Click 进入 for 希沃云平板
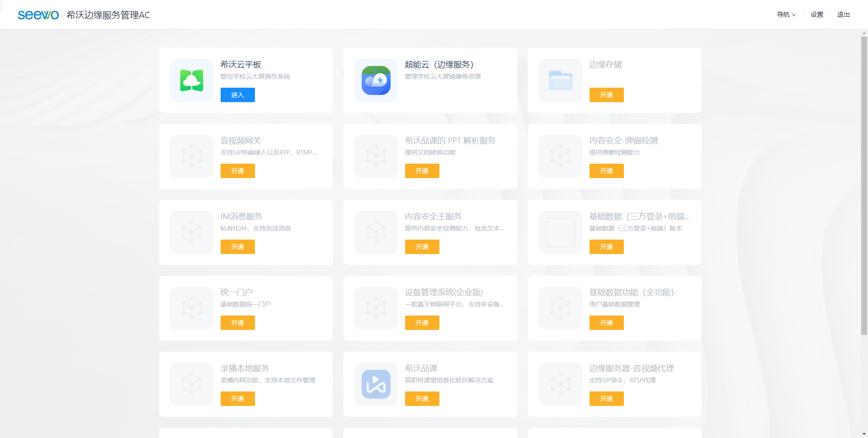Screen dimensions: 868x438 [x=238, y=95]
